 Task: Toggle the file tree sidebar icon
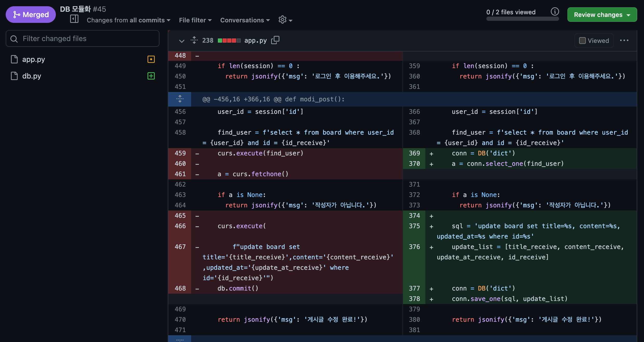coord(74,19)
